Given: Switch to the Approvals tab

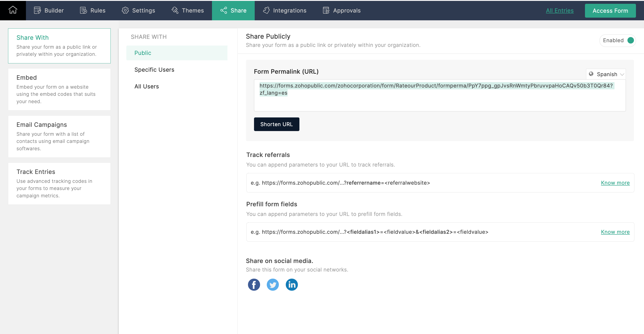Looking at the screenshot, I should (341, 10).
